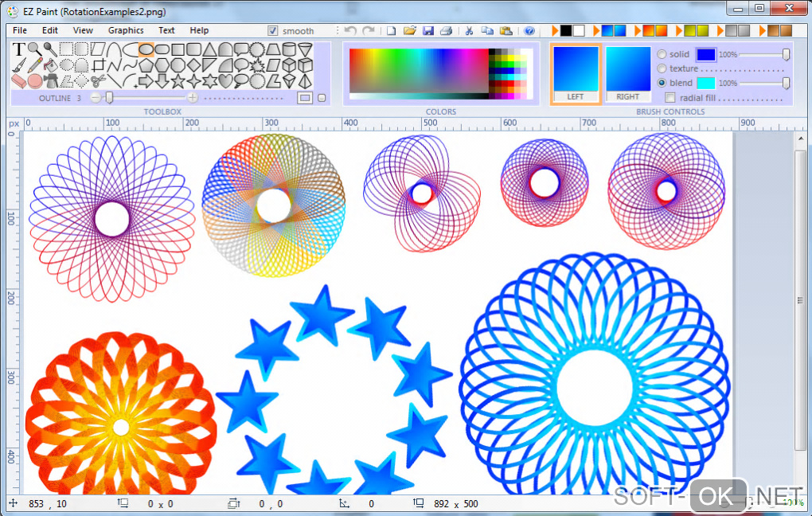This screenshot has height=516, width=812.
Task: Click the Redo arrow in the toolbar
Action: coord(369,30)
